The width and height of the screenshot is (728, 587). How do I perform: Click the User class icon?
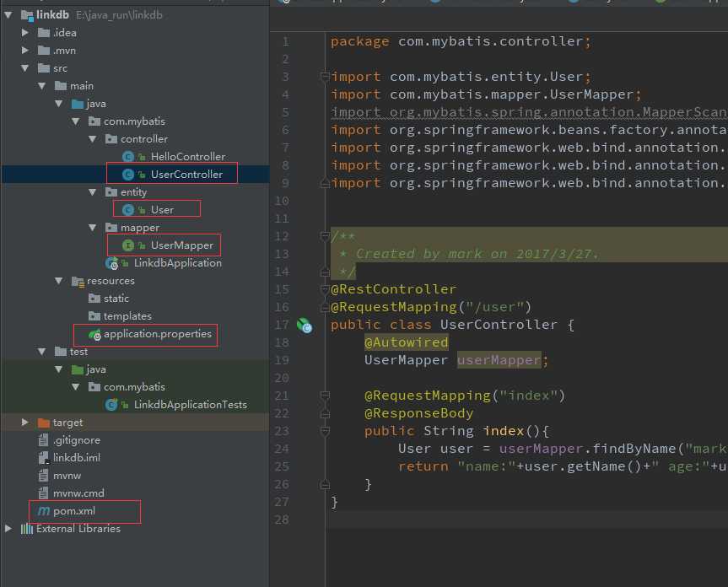[128, 210]
